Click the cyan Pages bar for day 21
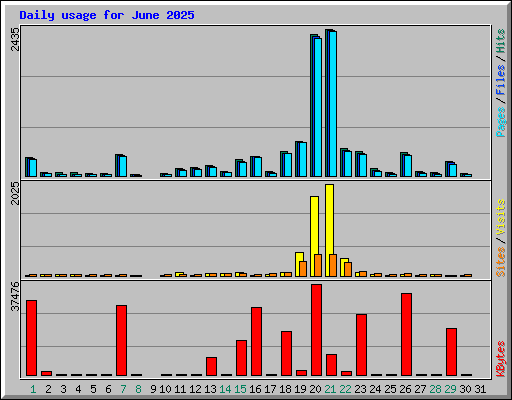Viewport: 512px width, 400px height. click(333, 104)
